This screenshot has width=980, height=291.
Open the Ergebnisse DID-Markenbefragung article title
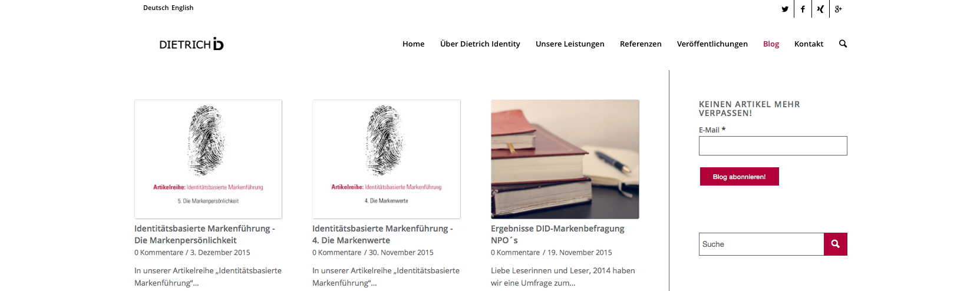click(x=557, y=234)
